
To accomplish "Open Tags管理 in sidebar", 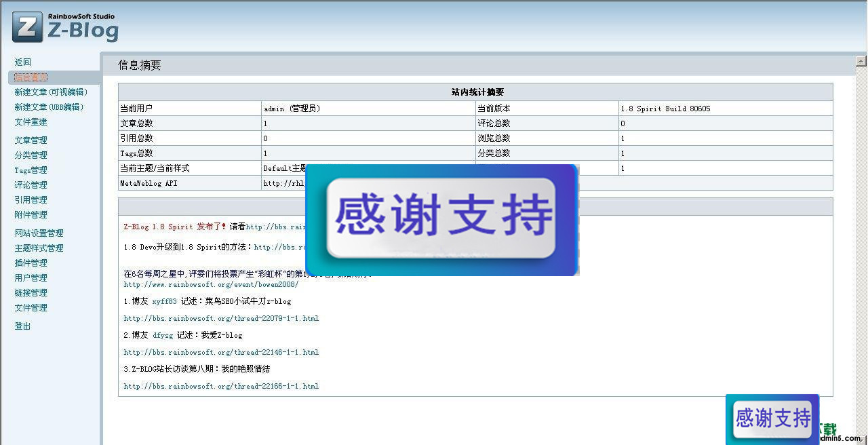I will coord(31,170).
